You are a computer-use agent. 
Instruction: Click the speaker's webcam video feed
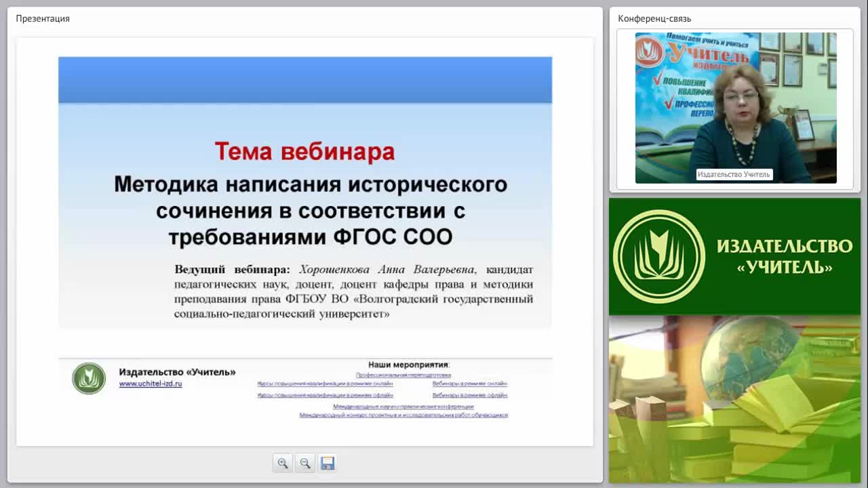tap(736, 108)
